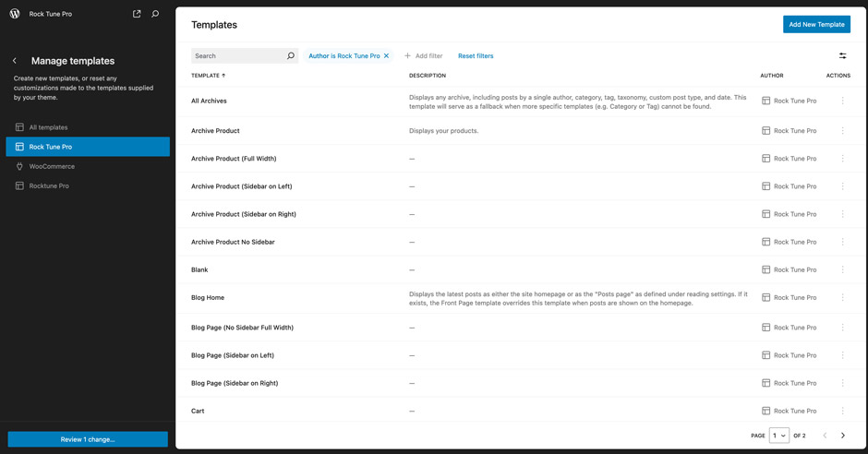Open the command palette search icon

pyautogui.click(x=155, y=14)
